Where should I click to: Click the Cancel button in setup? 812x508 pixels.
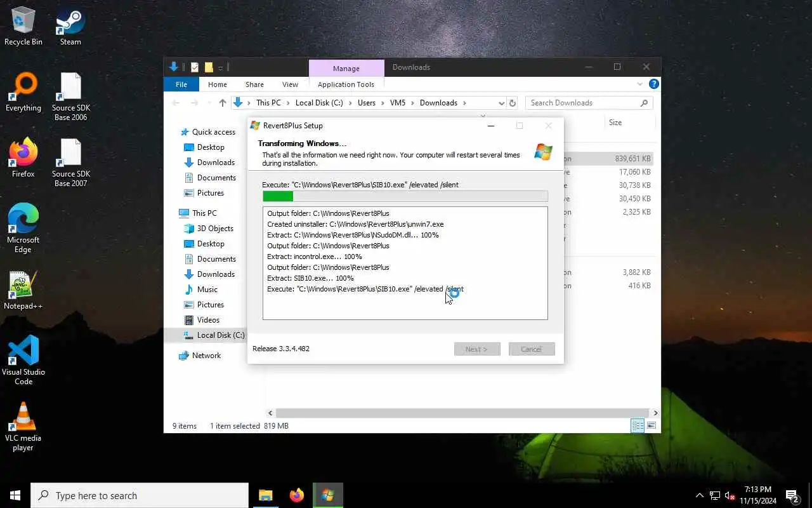point(532,349)
